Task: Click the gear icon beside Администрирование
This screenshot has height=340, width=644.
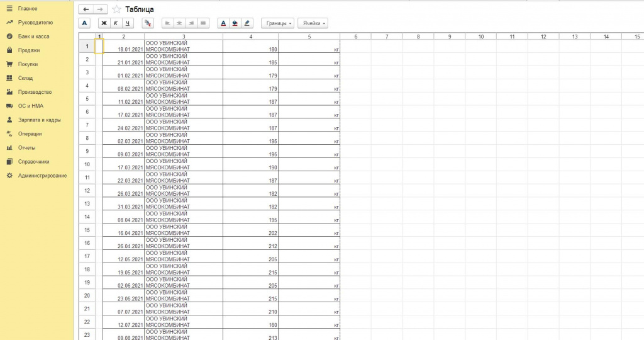Action: (x=9, y=176)
